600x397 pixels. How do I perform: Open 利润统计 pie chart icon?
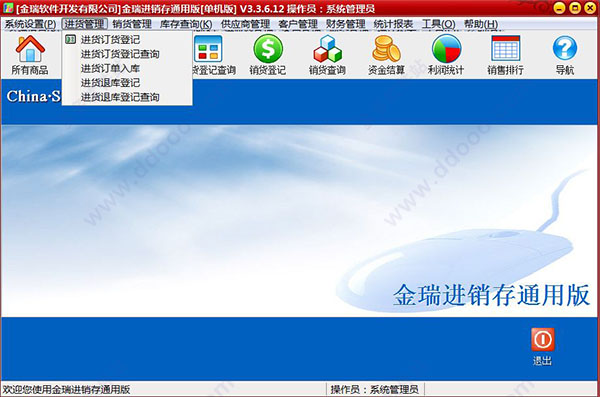pyautogui.click(x=446, y=55)
